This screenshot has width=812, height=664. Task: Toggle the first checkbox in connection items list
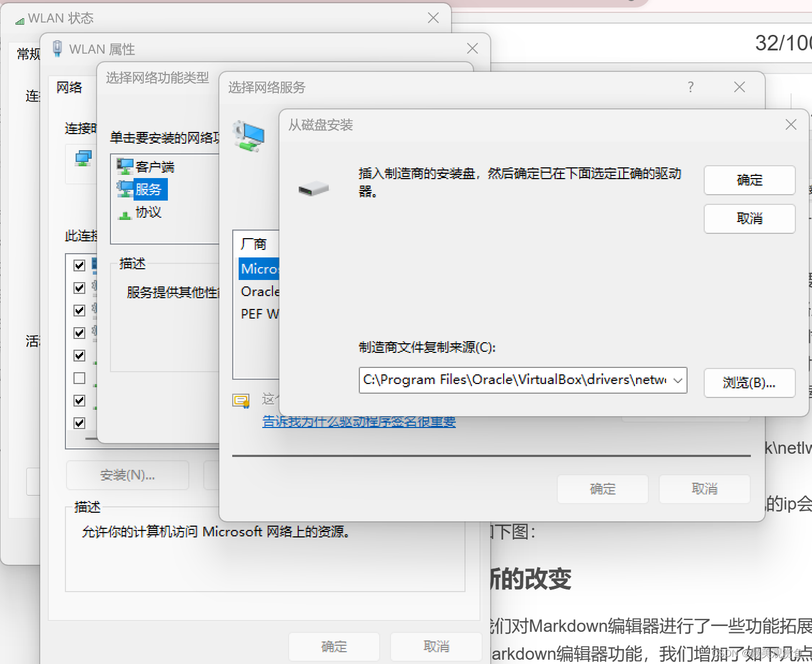coord(79,265)
